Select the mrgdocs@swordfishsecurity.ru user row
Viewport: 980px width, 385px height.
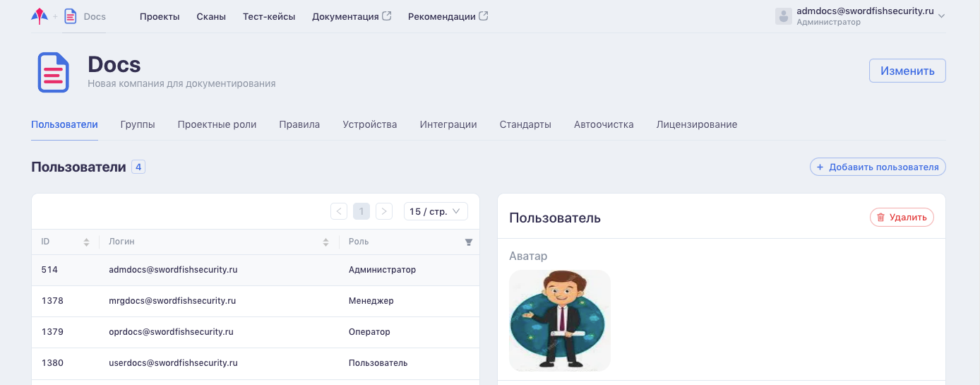172,301
